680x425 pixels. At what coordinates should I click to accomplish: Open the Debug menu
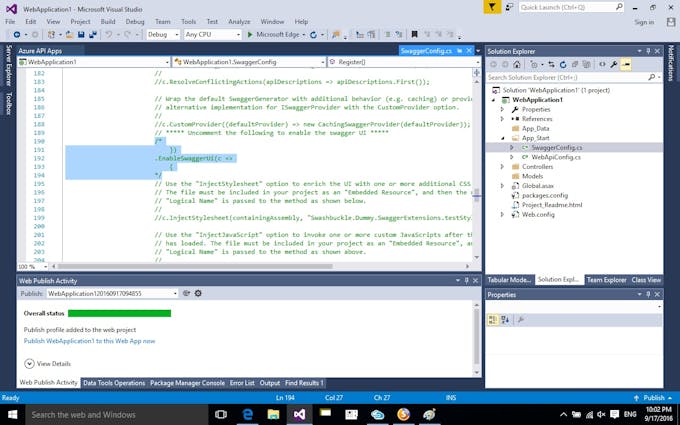pos(135,21)
